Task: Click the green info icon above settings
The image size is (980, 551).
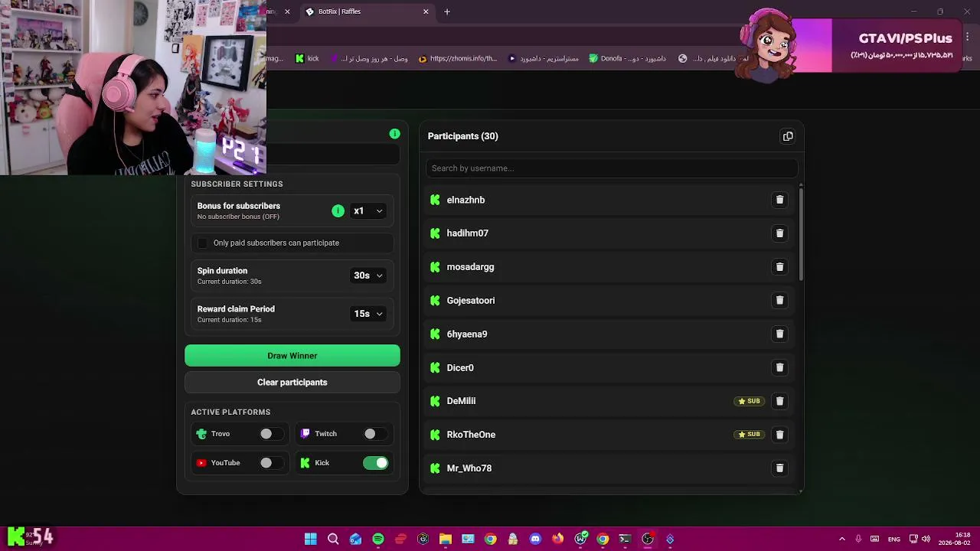Action: click(x=394, y=134)
